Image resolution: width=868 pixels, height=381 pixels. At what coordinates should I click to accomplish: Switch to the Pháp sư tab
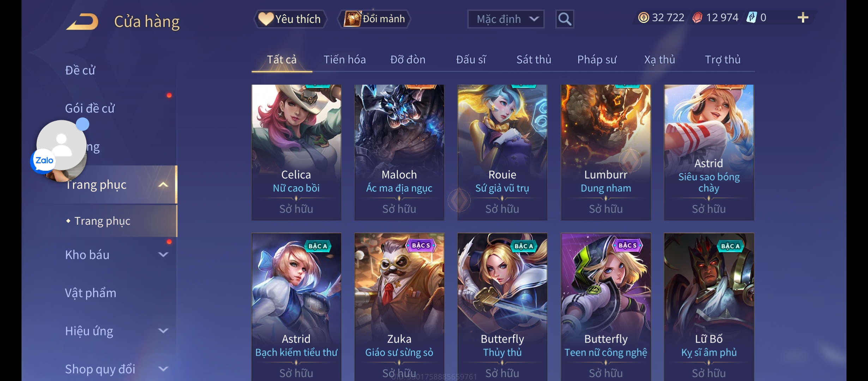597,60
